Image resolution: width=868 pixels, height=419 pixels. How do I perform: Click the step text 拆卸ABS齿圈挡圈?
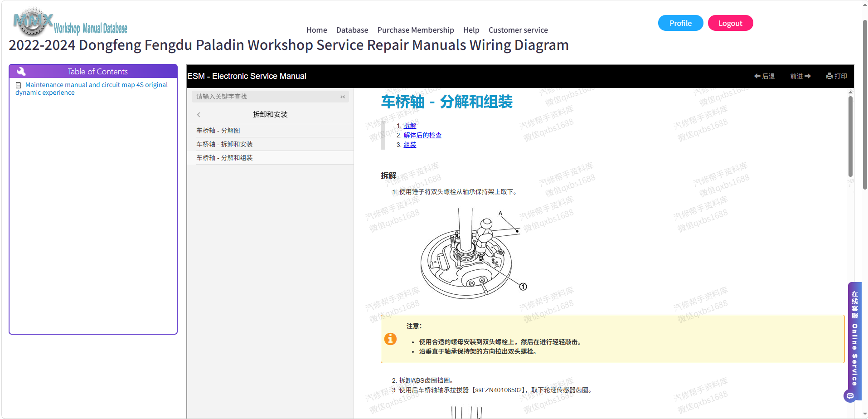[426, 380]
